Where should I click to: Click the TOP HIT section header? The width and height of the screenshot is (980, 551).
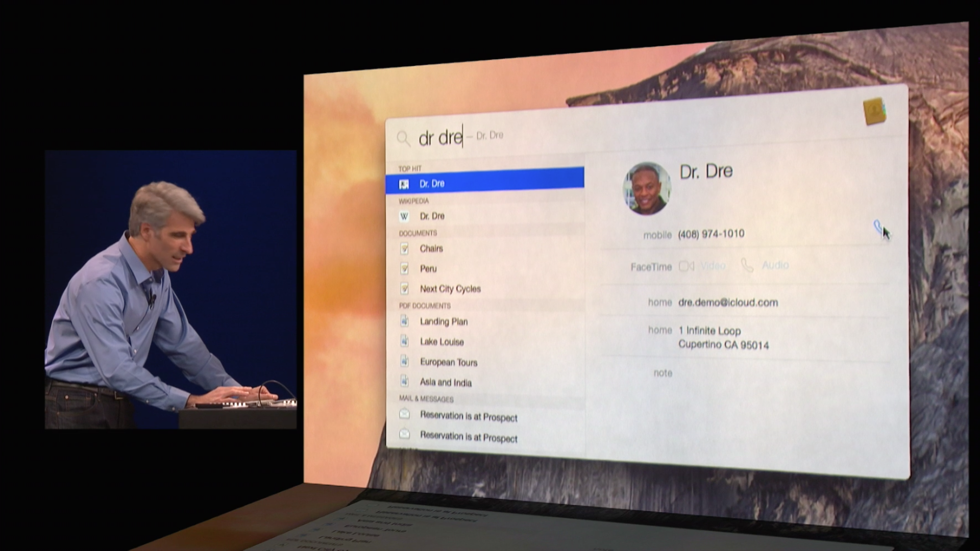coord(410,168)
